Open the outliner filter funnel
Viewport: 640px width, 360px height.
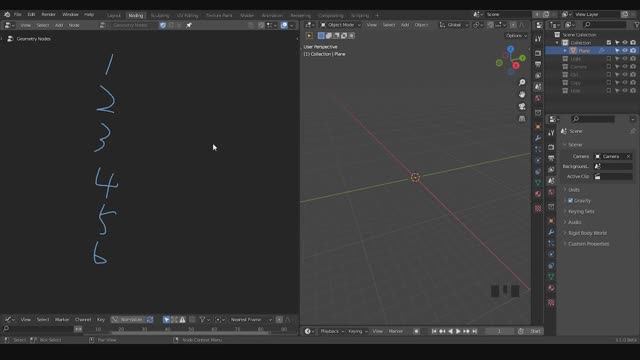[637, 25]
